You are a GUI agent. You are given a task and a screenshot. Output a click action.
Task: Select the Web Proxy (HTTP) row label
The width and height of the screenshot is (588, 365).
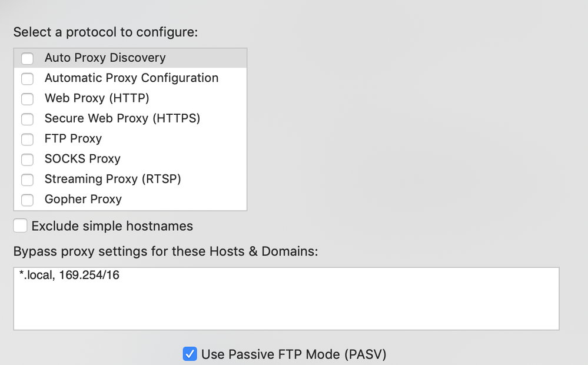tap(97, 98)
